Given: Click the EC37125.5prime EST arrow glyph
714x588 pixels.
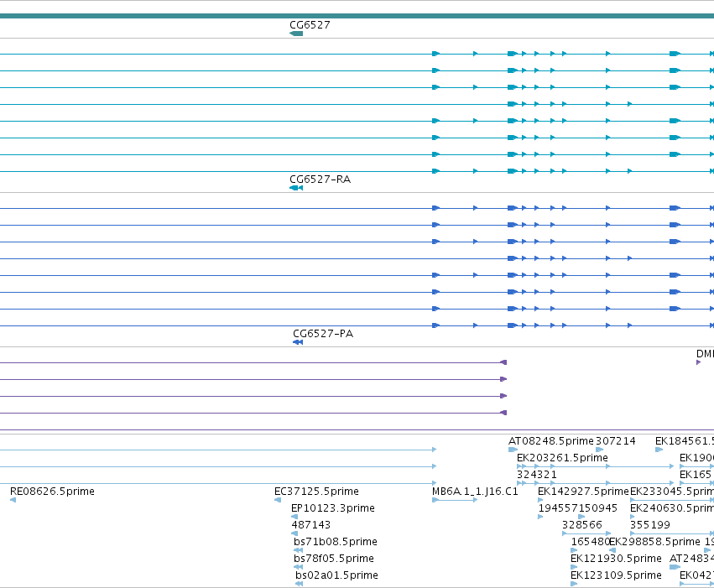Looking at the screenshot, I should (x=278, y=500).
